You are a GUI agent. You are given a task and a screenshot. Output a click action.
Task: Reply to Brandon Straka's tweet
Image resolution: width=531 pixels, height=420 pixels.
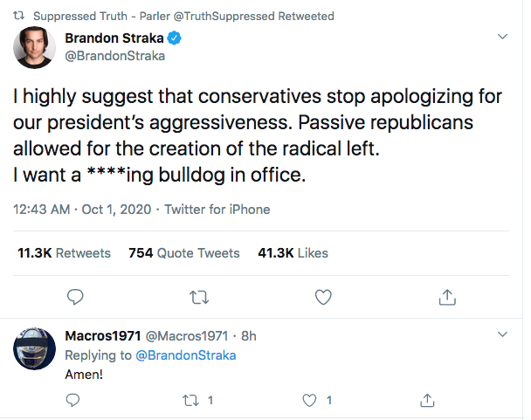tap(75, 297)
